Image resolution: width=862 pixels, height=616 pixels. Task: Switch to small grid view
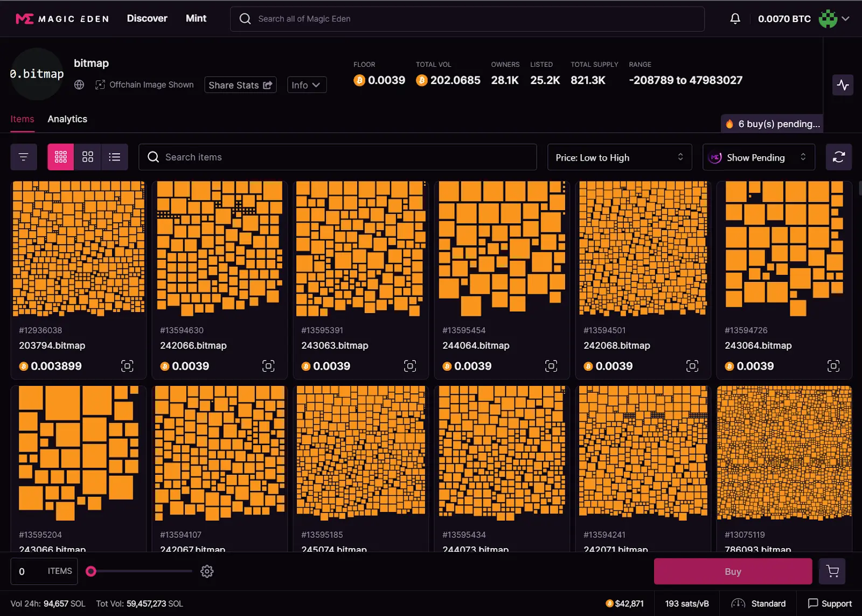pos(61,157)
